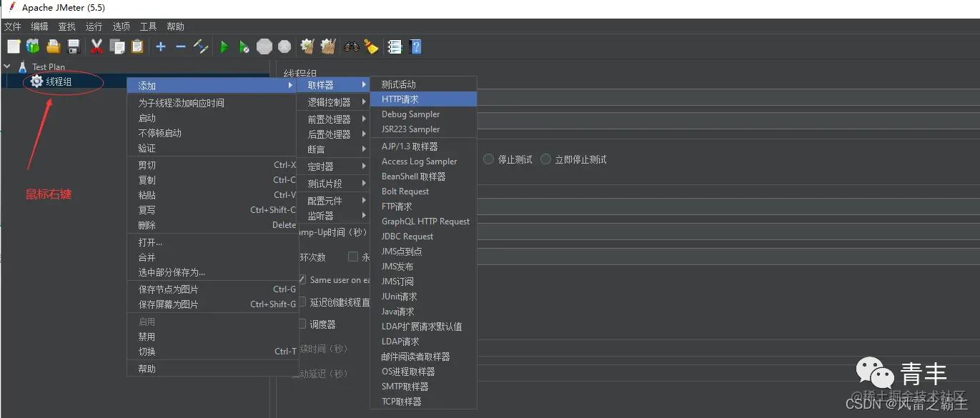
Task: Click the Copy toolbar icon
Action: tap(117, 46)
